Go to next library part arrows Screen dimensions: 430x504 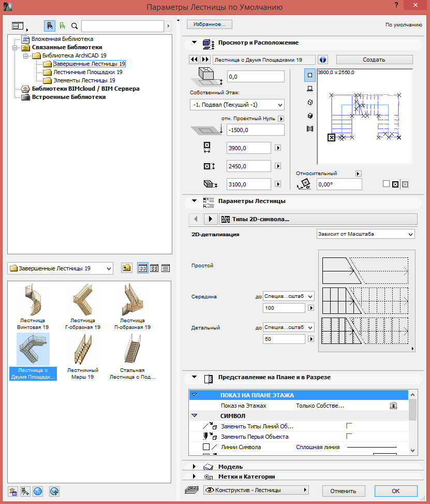(205, 60)
